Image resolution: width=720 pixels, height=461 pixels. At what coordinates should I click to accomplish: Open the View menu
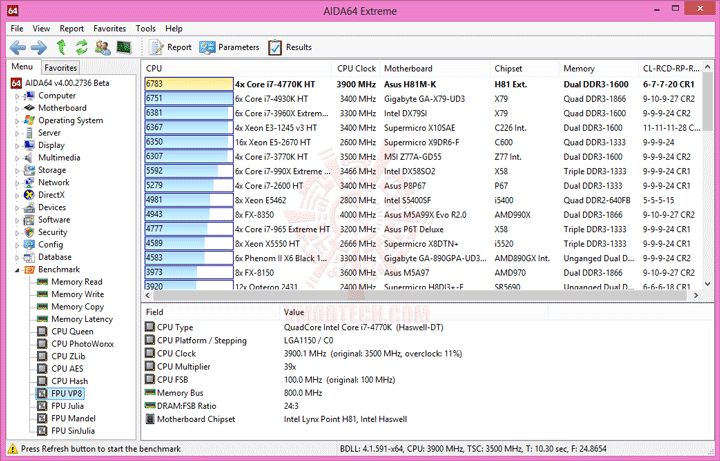[41, 28]
